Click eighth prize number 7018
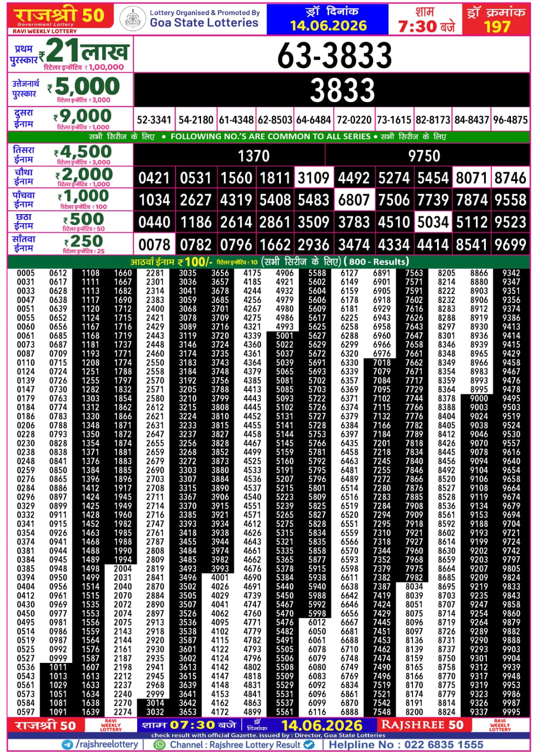 coord(382,363)
